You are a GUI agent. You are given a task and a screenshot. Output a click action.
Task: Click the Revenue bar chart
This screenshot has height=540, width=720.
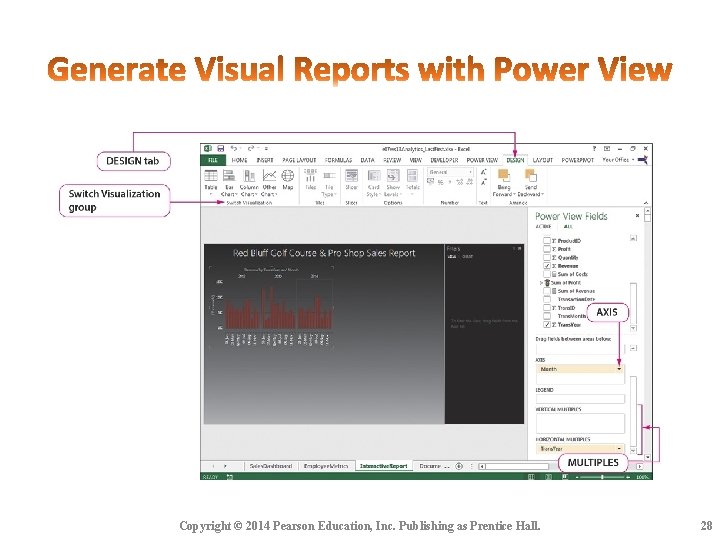(x=271, y=305)
